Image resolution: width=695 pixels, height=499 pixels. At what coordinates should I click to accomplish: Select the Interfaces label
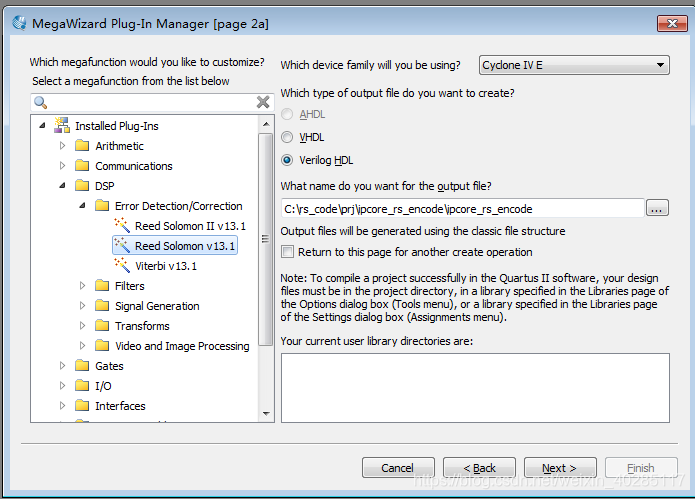coord(120,405)
